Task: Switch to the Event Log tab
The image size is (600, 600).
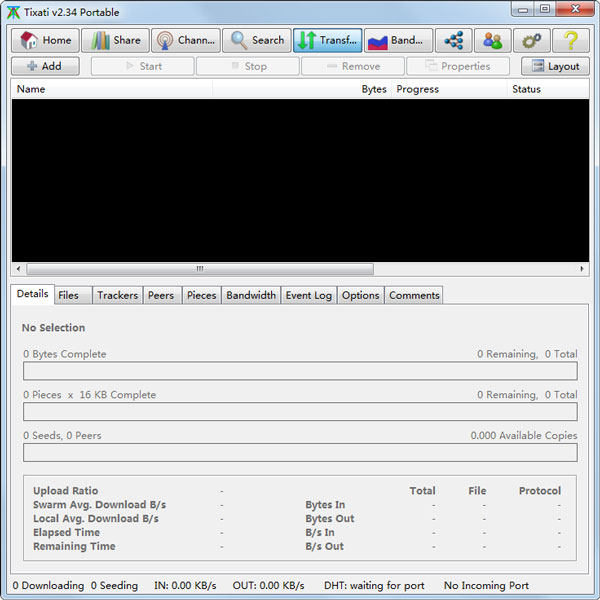Action: pos(309,295)
